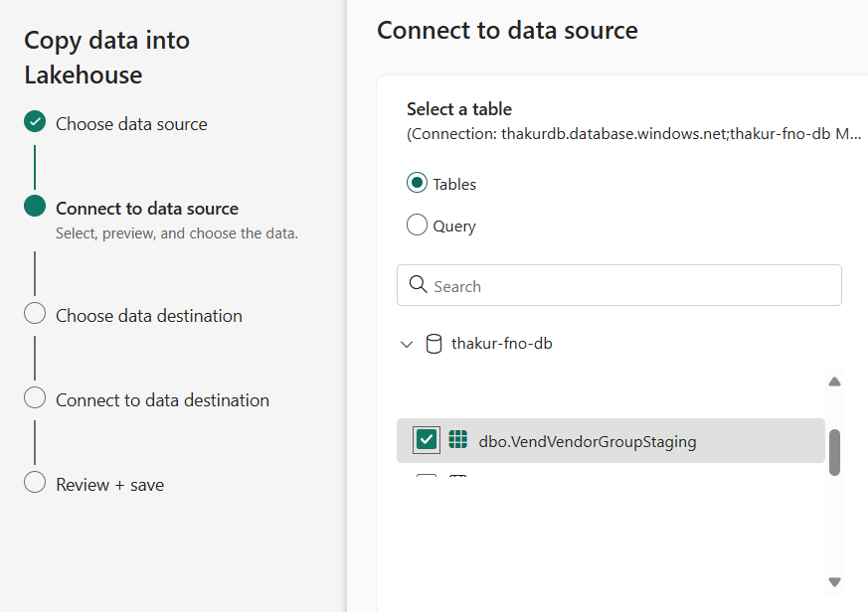Jump to the Review + save step label
868x612 pixels.
click(x=110, y=485)
